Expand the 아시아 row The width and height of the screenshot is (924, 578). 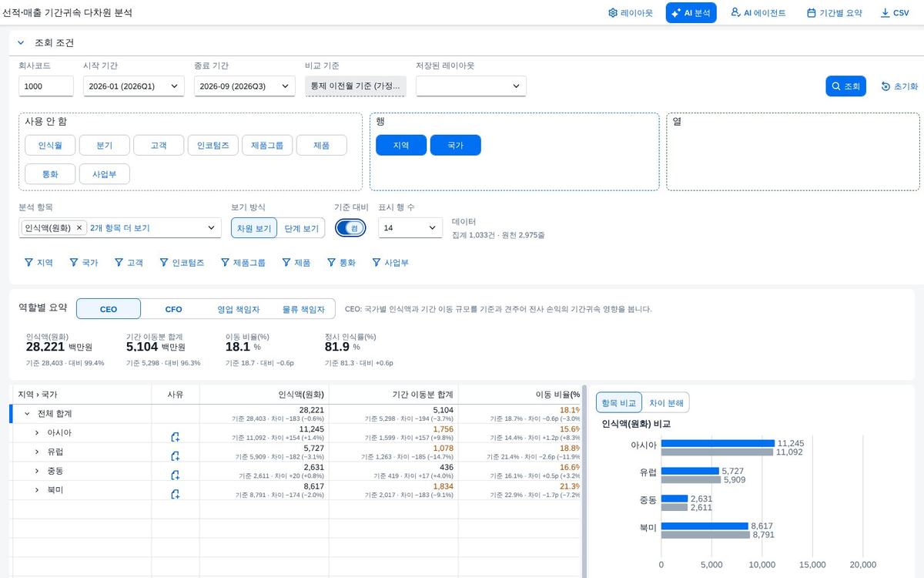pos(36,432)
